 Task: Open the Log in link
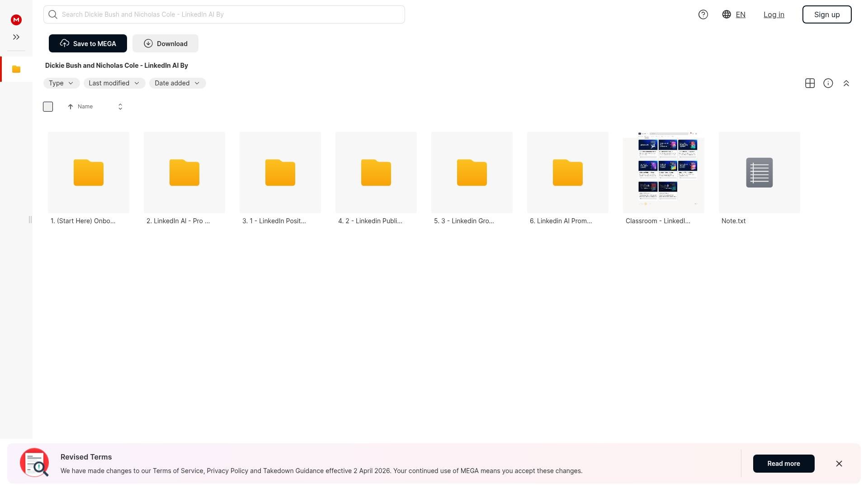coord(774,14)
